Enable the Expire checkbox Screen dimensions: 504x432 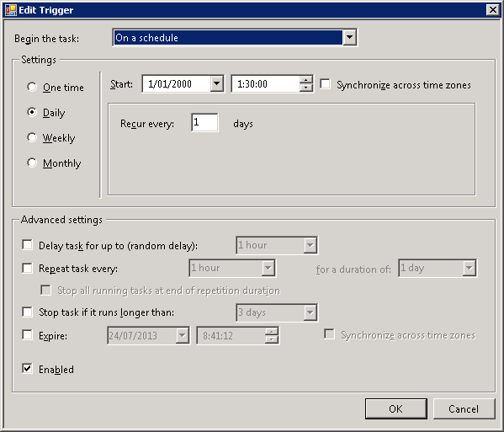pos(27,335)
